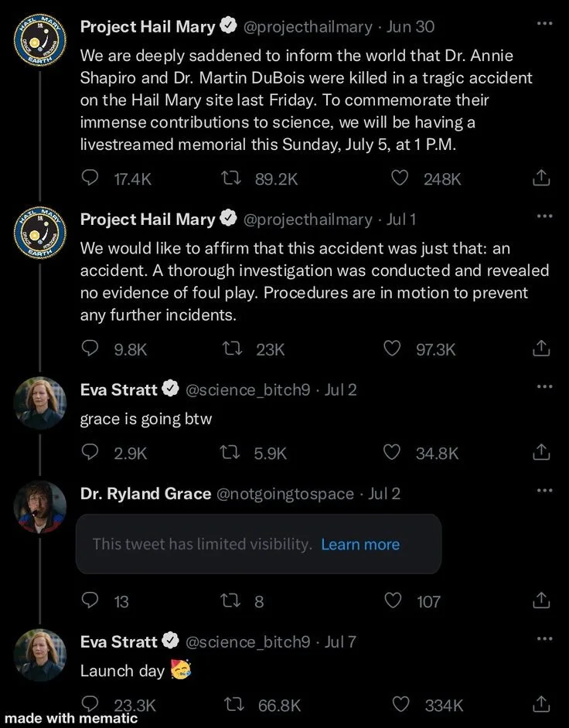Open the Eva Stratt name on Jul 2 tweet
Screen dimensions: 569x728
pyautogui.click(x=118, y=390)
